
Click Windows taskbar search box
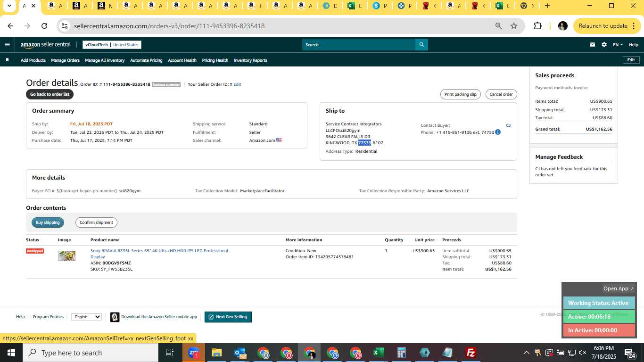pos(90,353)
